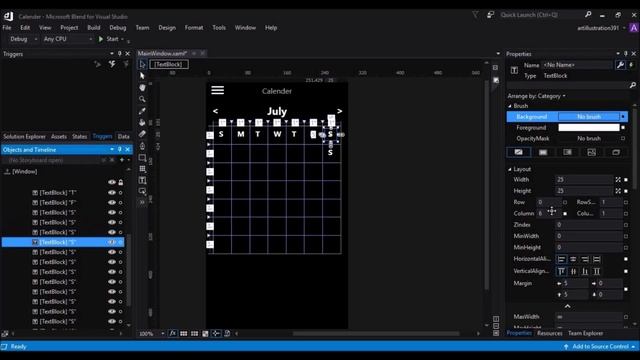Collapse the Layout section
Viewport: 640px width, 360px height.
click(x=510, y=169)
